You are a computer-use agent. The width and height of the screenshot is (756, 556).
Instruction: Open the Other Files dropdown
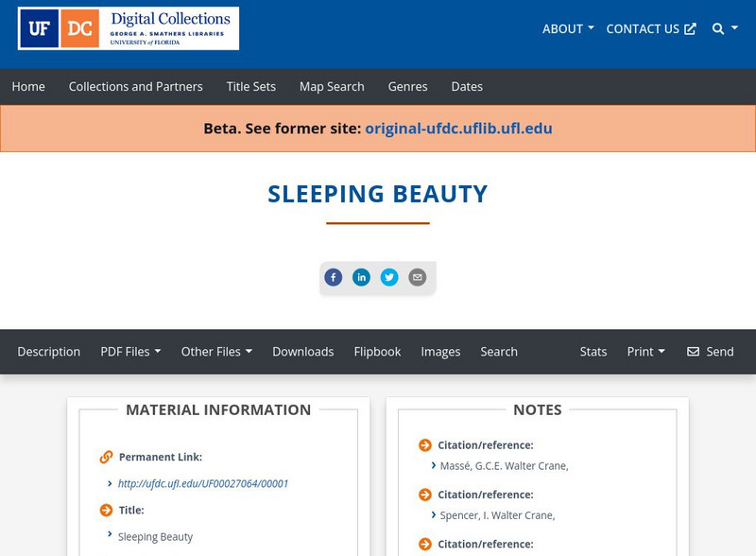click(x=216, y=351)
